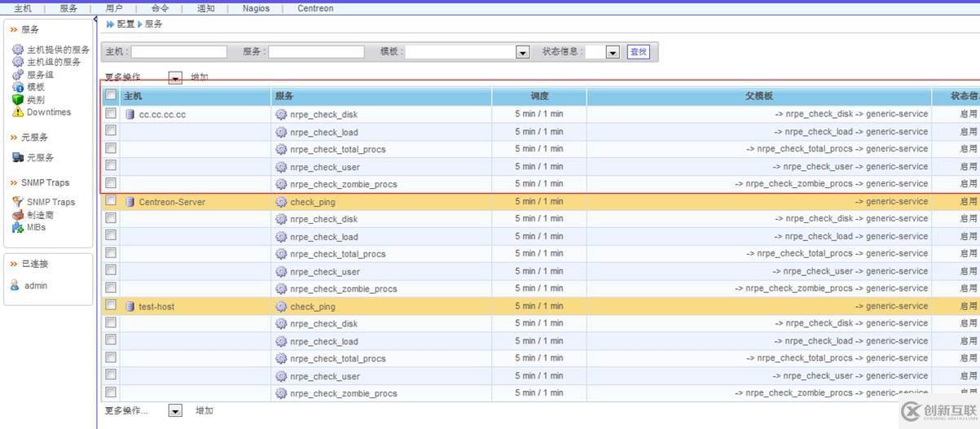Screen dimensions: 980x429
Task: Check the cc.cc.cc.cc nrpe_check_total_procs row checkbox
Action: [x=111, y=148]
